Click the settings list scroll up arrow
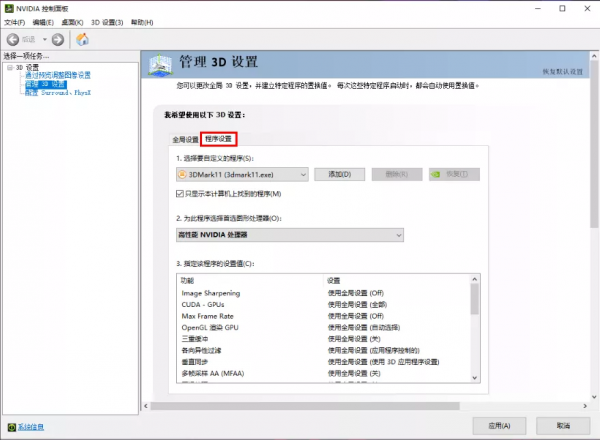 click(x=474, y=279)
